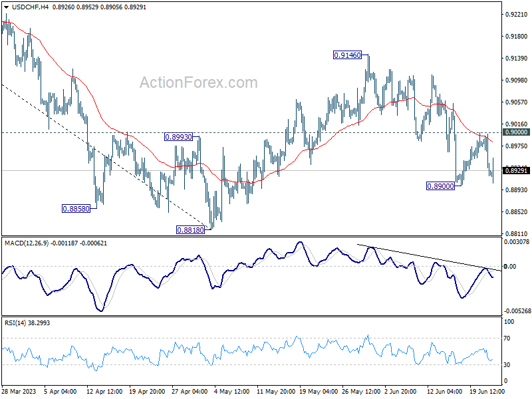Click the 0.90570 price axis value
The width and height of the screenshot is (532, 399).
coord(517,102)
